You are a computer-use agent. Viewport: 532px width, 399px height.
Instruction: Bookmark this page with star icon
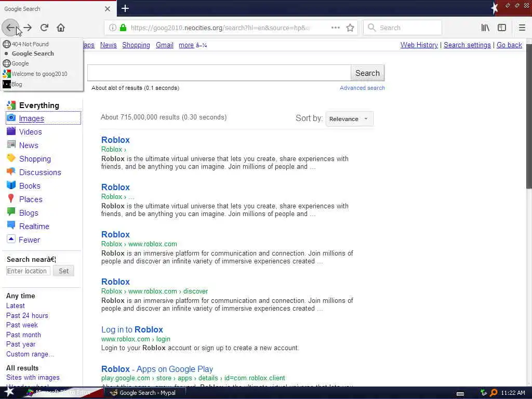pos(350,28)
